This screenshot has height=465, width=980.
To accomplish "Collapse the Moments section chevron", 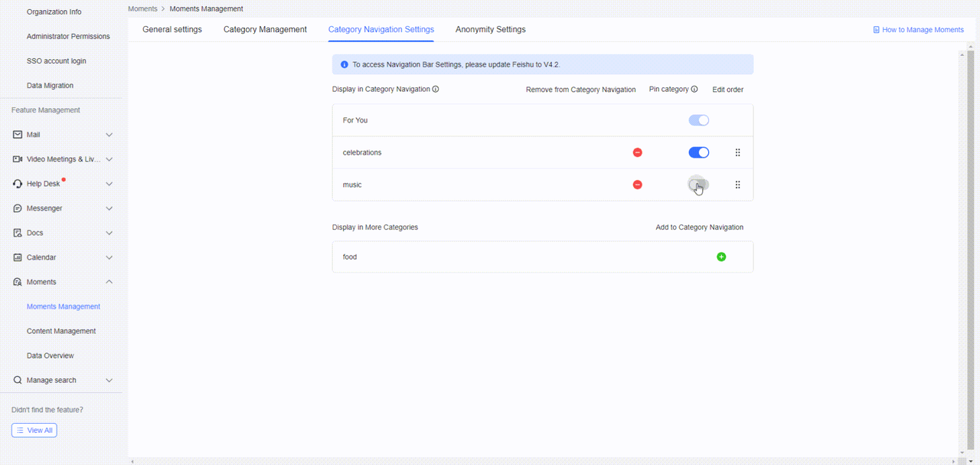I will pos(109,282).
